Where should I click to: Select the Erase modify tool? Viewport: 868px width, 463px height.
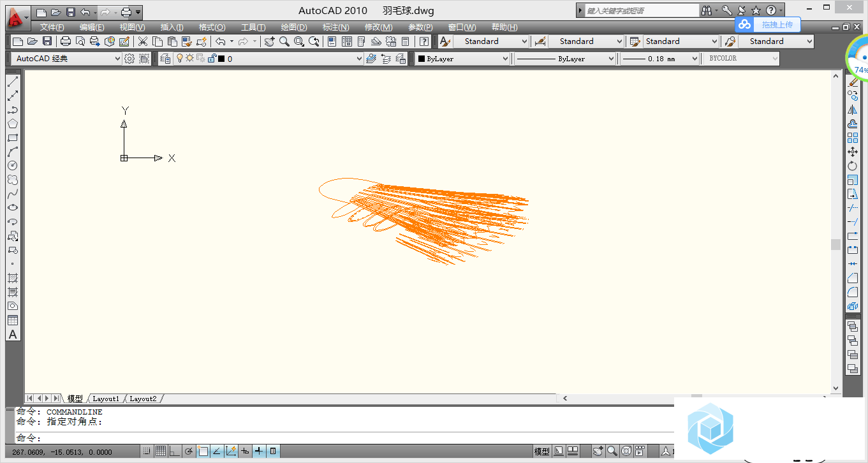pyautogui.click(x=853, y=82)
